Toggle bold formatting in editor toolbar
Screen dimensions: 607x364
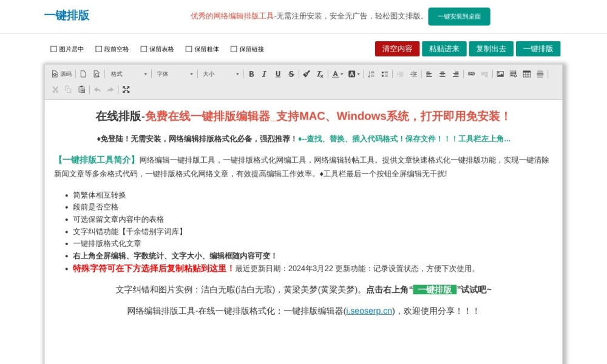tap(251, 74)
